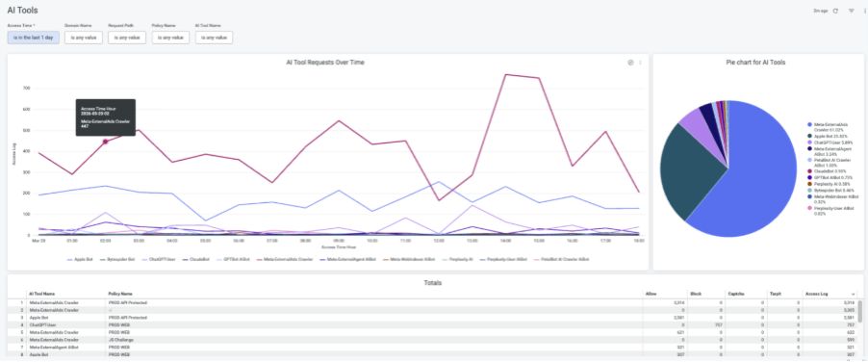Sort the table by AI Tool Name

(41, 294)
